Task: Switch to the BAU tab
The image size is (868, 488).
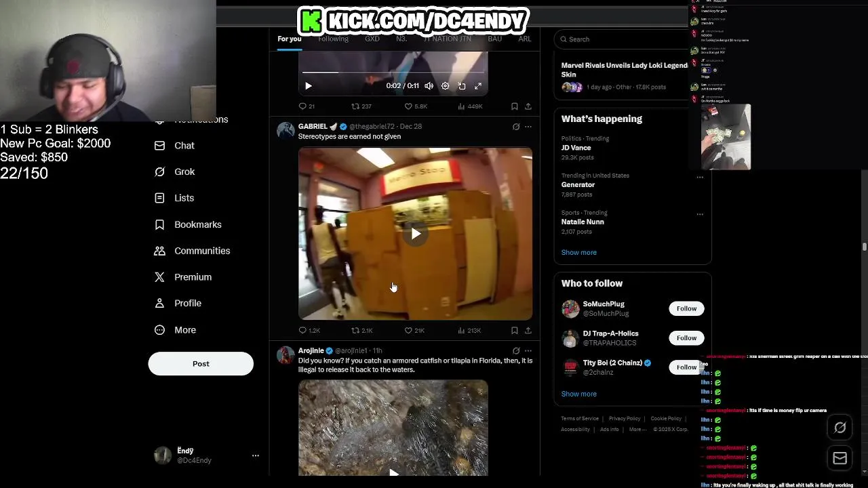Action: point(494,39)
